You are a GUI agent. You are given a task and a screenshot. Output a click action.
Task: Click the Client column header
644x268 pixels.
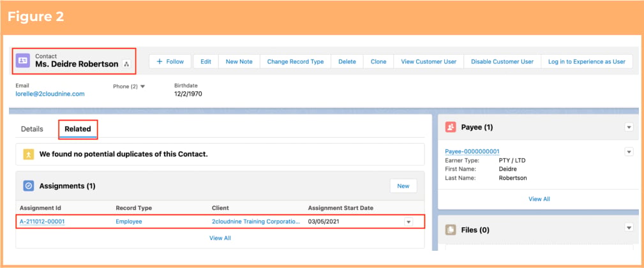point(221,208)
